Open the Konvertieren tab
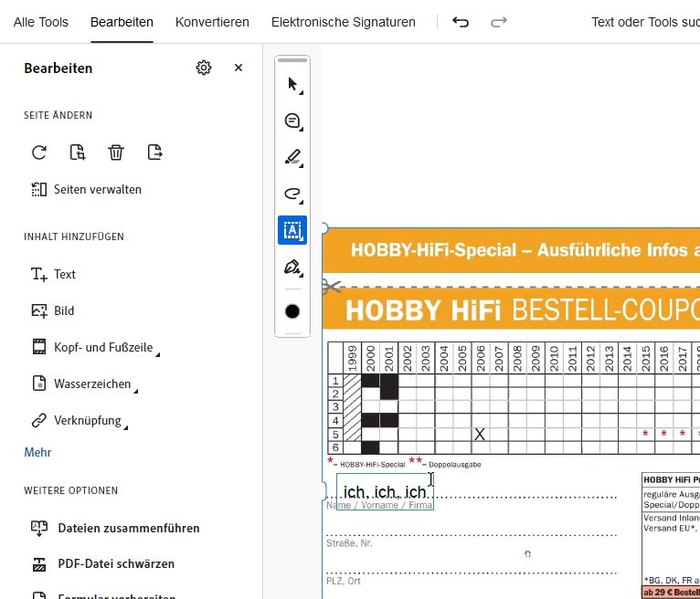This screenshot has width=700, height=599. (x=212, y=22)
